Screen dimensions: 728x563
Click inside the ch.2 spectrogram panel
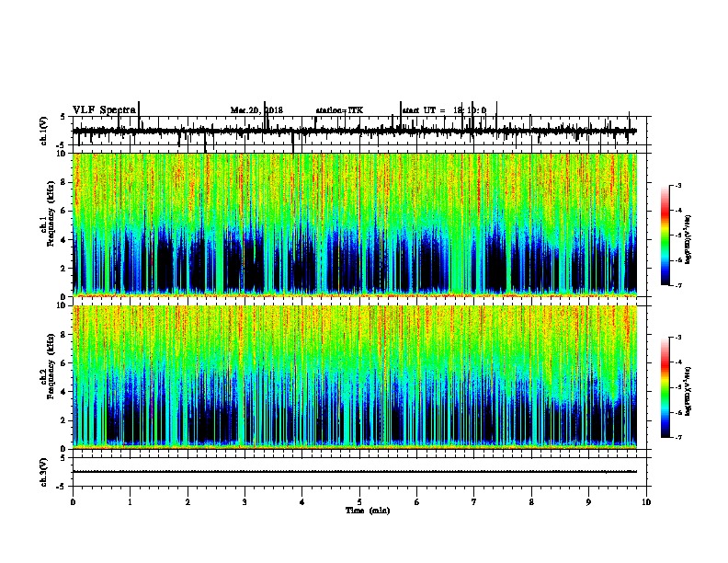click(355, 377)
